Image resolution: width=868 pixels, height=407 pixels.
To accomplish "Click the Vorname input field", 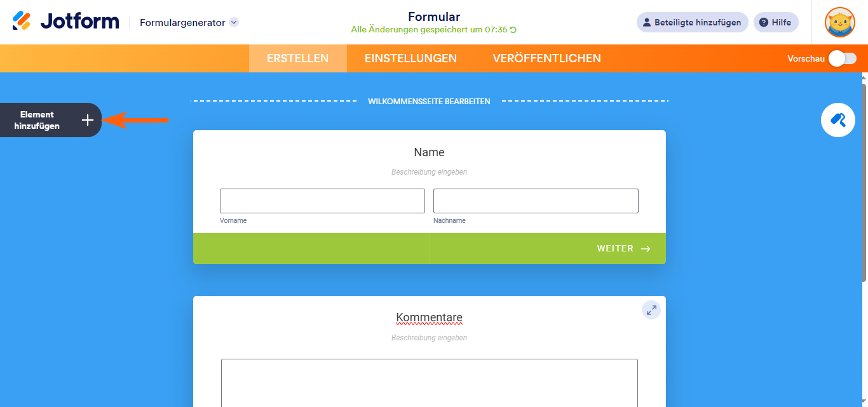I will click(x=322, y=201).
